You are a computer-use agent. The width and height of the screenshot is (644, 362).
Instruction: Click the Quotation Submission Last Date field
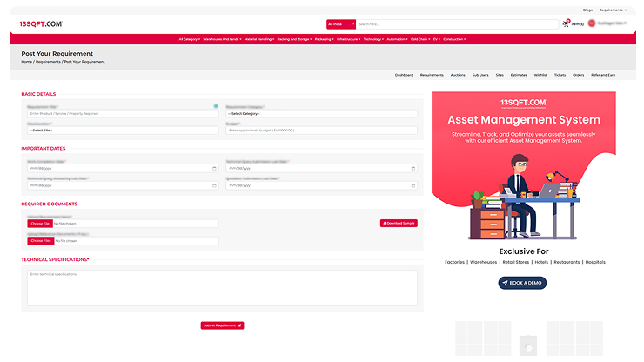[322, 185]
